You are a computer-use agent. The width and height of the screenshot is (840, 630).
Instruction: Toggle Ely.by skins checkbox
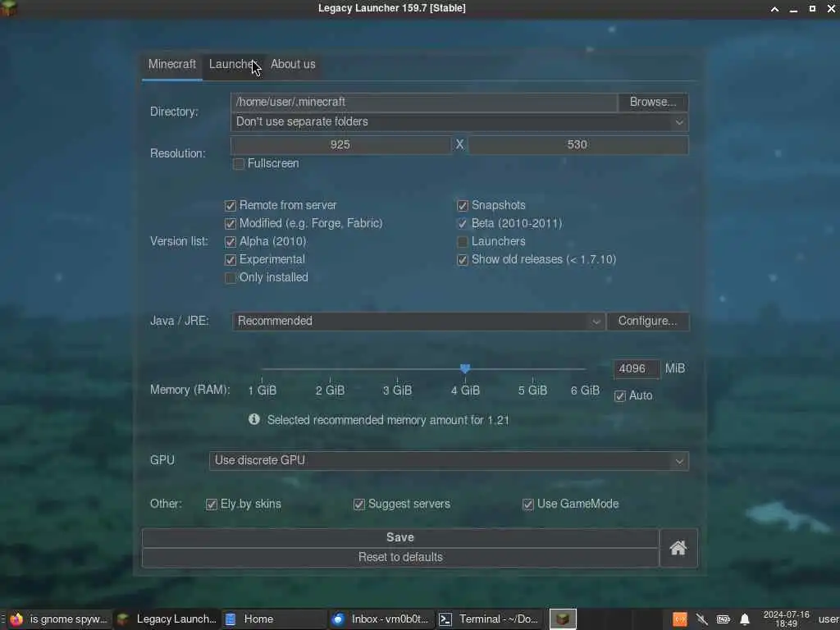coord(212,504)
